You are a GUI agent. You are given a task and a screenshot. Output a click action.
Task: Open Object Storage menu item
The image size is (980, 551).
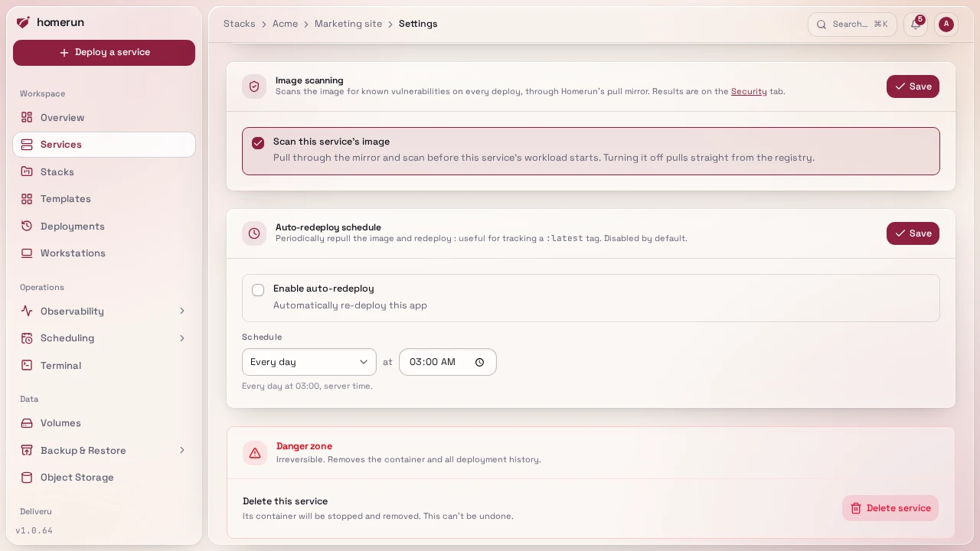(x=104, y=478)
